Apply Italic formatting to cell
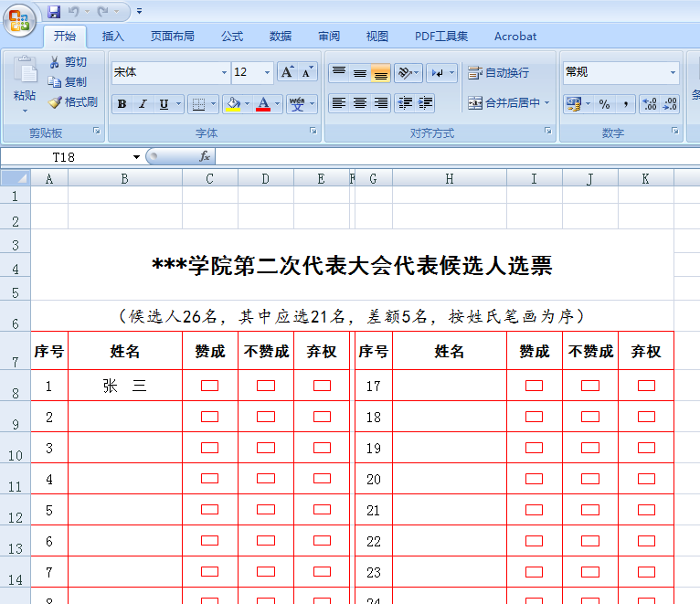Image resolution: width=700 pixels, height=604 pixels. [x=143, y=104]
